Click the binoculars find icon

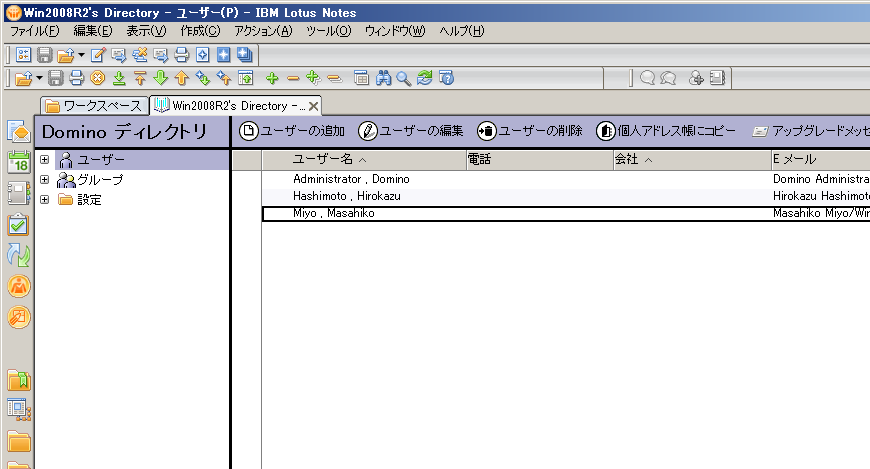(383, 78)
